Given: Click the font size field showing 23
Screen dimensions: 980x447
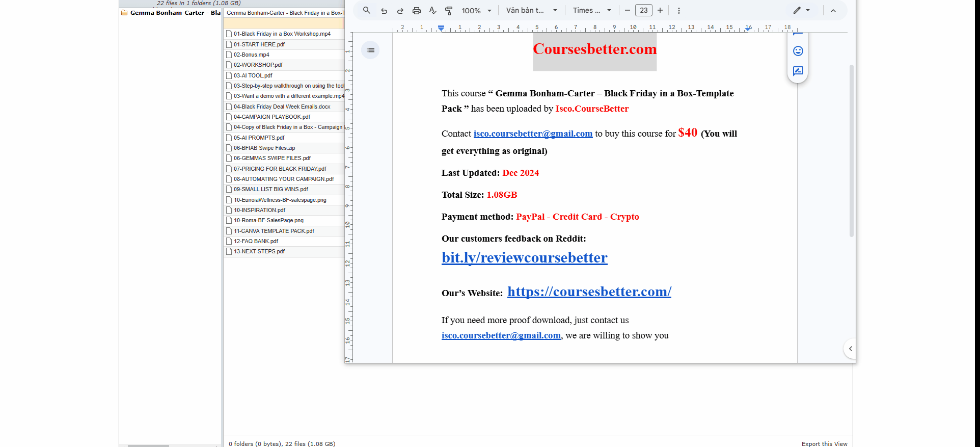Looking at the screenshot, I should click(x=644, y=11).
